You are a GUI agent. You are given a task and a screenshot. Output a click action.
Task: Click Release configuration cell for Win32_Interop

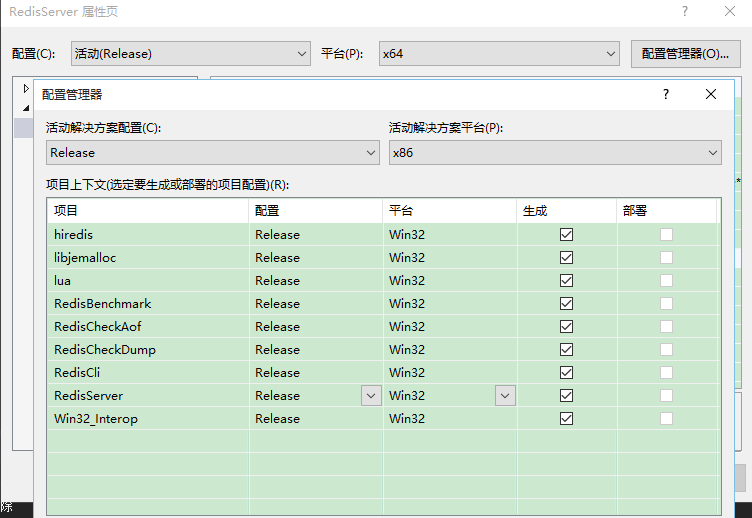(x=316, y=419)
